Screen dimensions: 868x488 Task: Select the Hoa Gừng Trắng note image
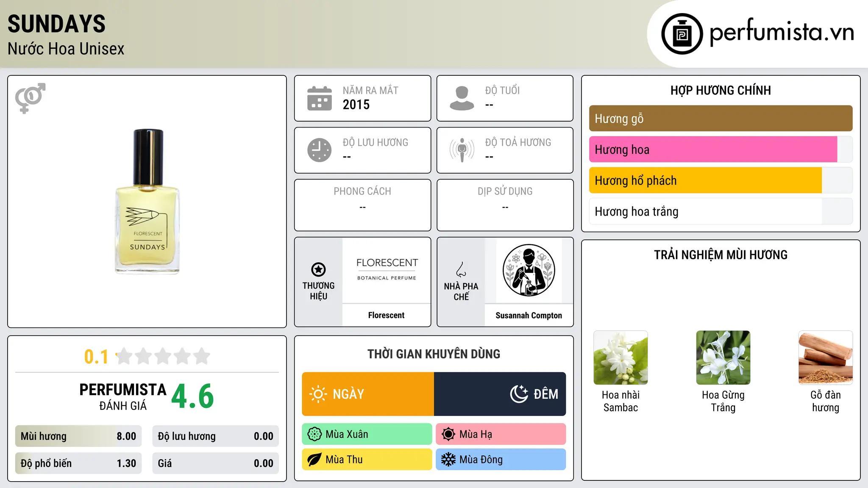tap(723, 358)
